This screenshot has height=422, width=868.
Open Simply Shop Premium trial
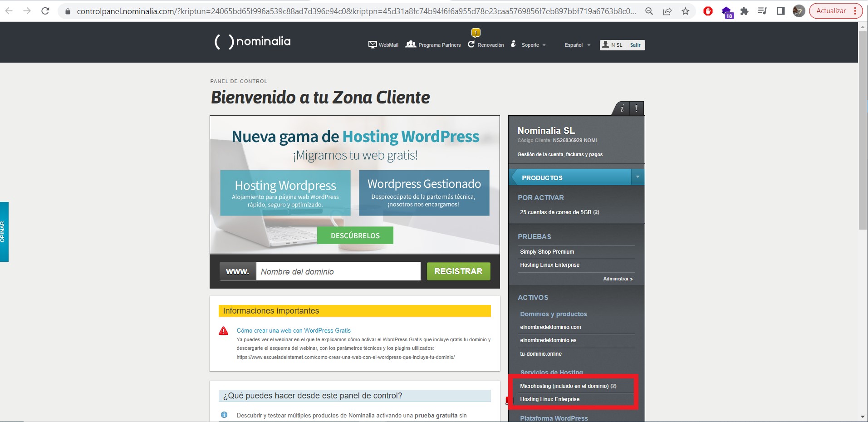click(547, 252)
